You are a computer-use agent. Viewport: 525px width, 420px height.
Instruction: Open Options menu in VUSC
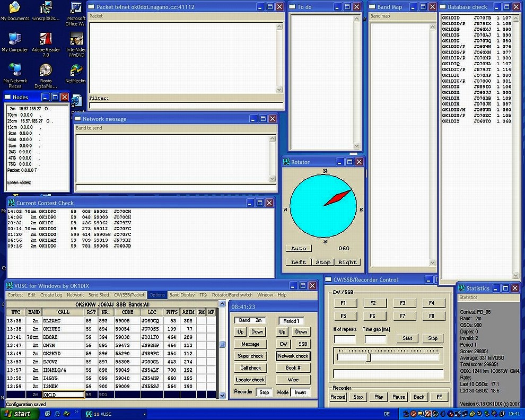coord(157,295)
